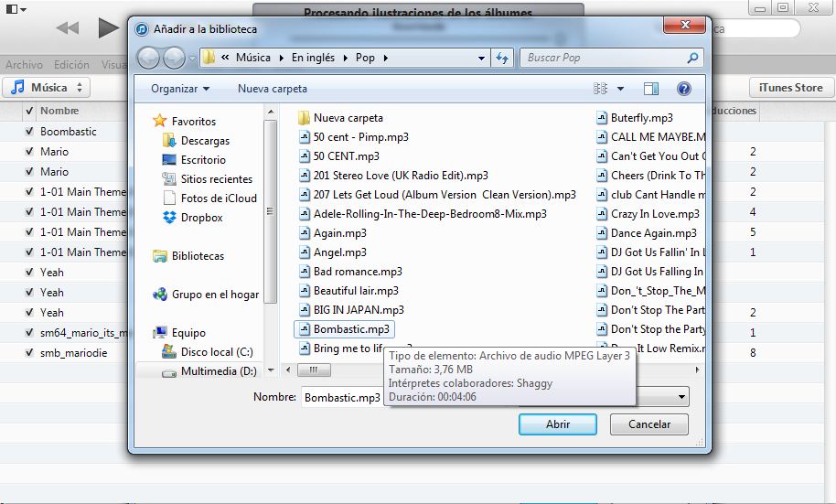Image resolution: width=836 pixels, height=504 pixels.
Task: Click the Back navigation arrow in the dialog
Action: pyautogui.click(x=149, y=58)
